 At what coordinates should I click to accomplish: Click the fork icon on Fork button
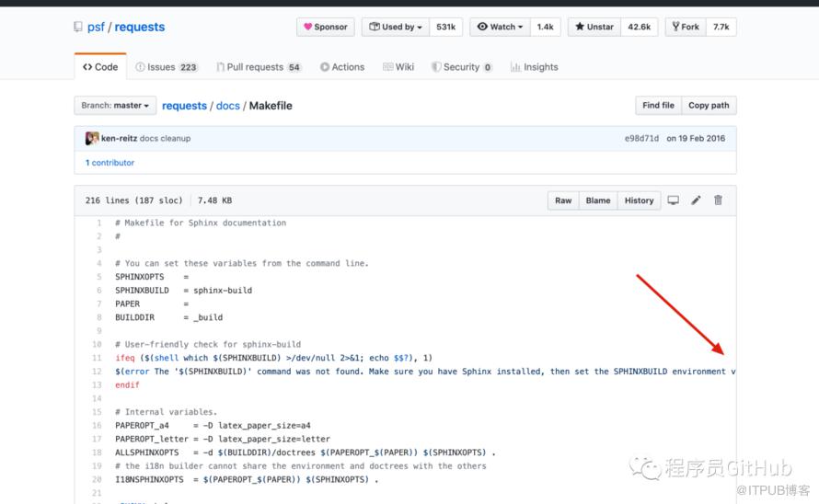(675, 26)
